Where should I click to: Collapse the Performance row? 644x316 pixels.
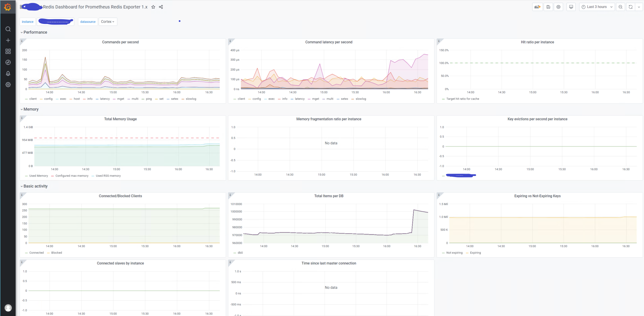tap(34, 32)
